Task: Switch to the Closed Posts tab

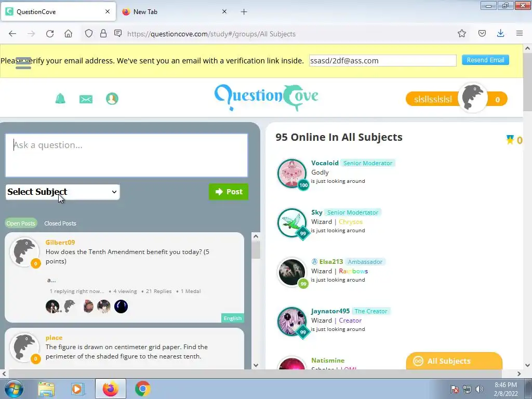Action: coord(60,223)
